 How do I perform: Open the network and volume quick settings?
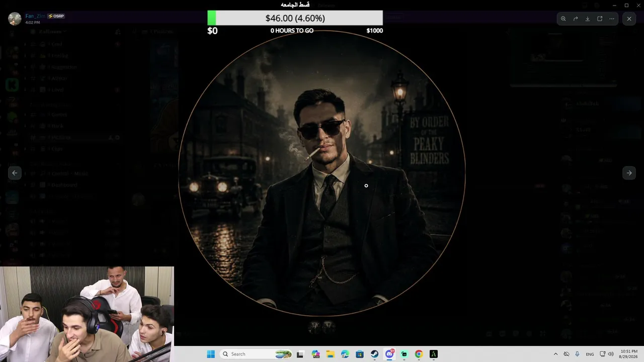(x=606, y=354)
